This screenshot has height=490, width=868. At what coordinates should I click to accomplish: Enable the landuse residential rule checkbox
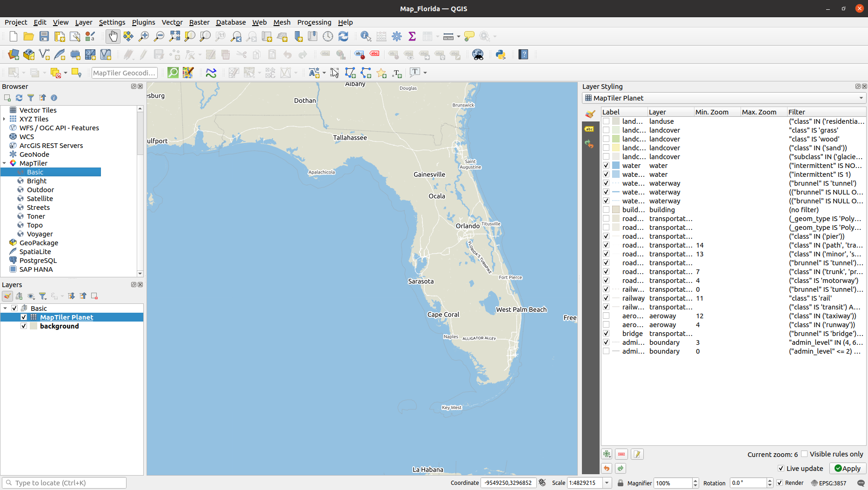[606, 121]
